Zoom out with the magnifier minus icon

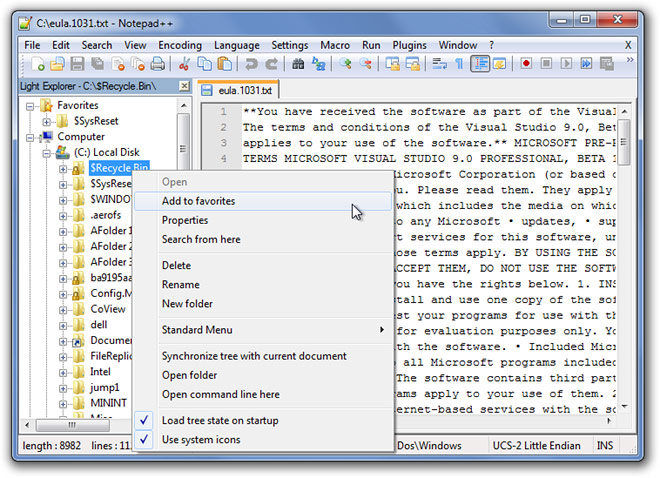[x=366, y=64]
